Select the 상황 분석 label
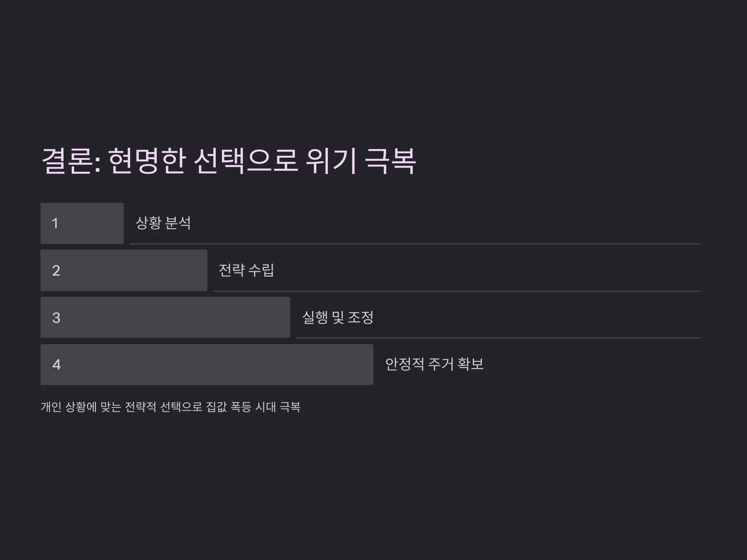747x560 pixels. pos(163,223)
